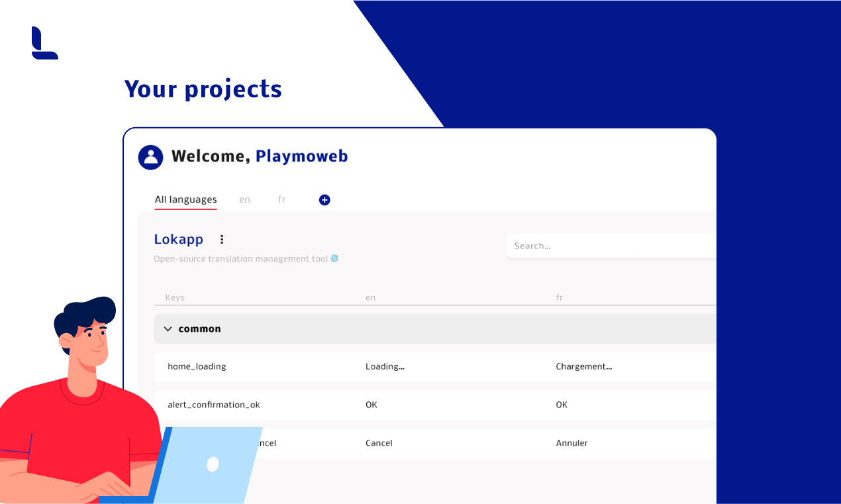The image size is (841, 504).
Task: Click the fr column header in table
Action: click(559, 298)
